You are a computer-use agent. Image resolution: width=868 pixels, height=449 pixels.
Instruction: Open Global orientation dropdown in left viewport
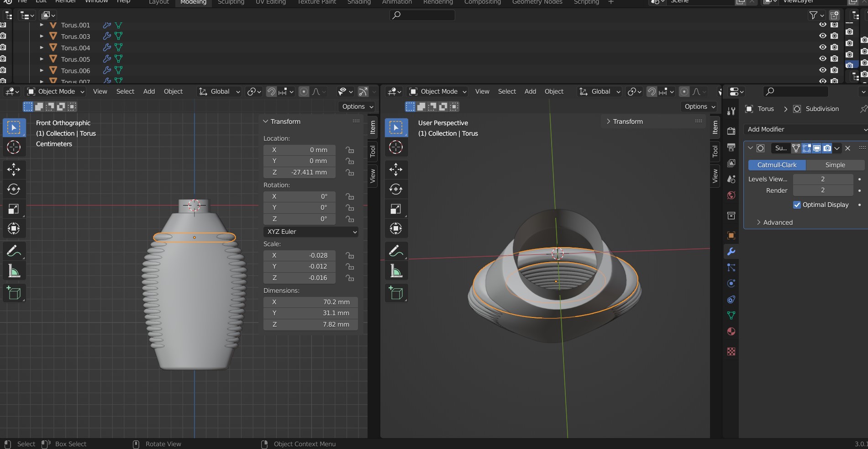coord(219,91)
